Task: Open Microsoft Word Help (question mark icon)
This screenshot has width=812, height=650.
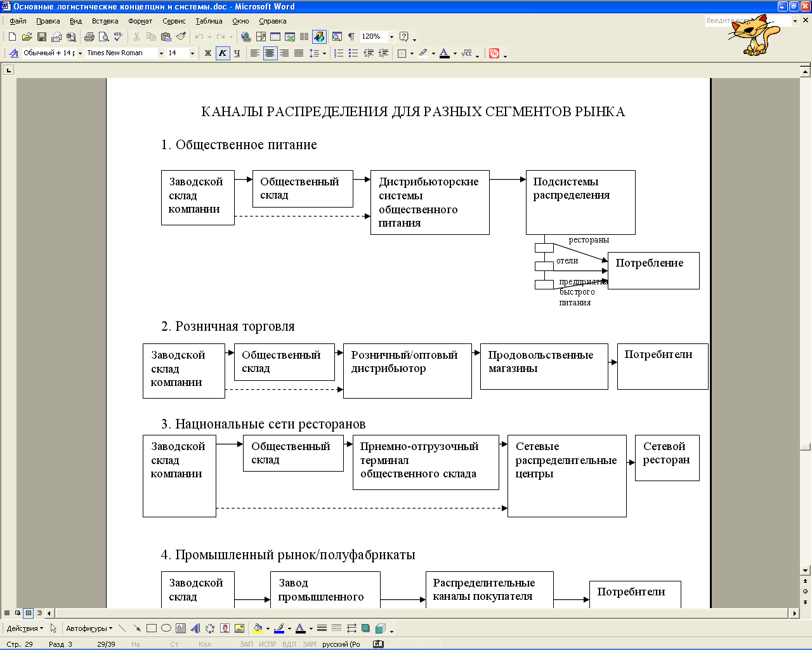Action: point(403,37)
